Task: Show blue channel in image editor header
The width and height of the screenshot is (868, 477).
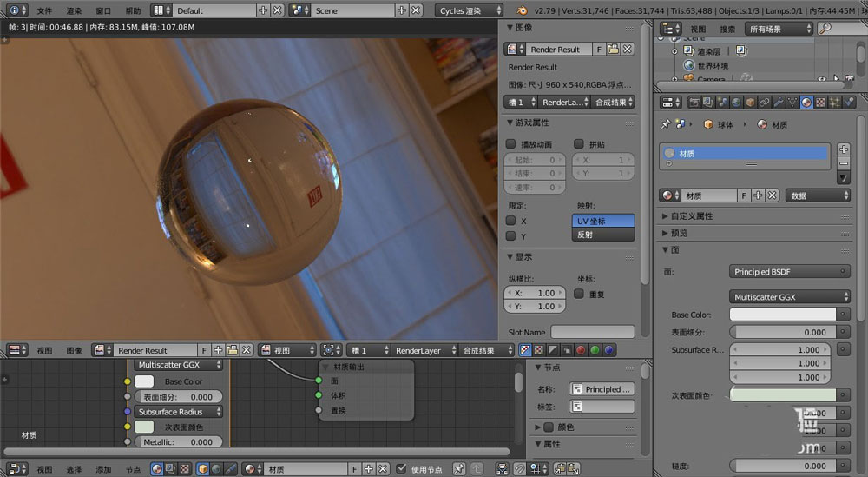Action: click(608, 350)
